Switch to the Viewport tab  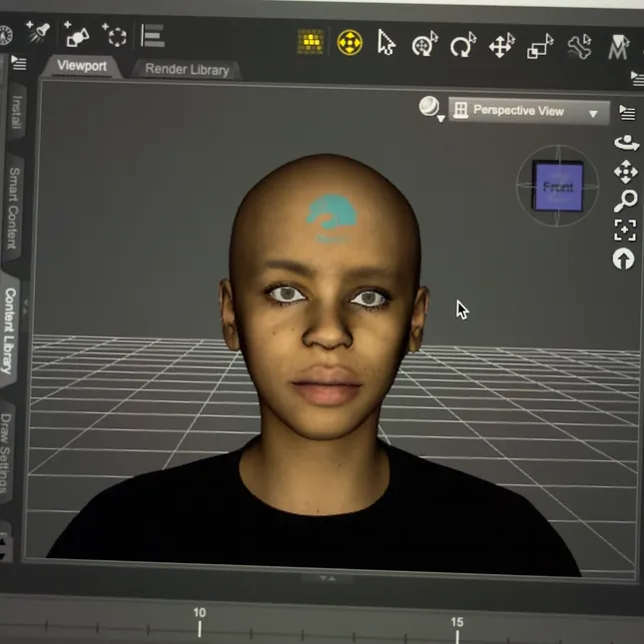click(x=82, y=65)
